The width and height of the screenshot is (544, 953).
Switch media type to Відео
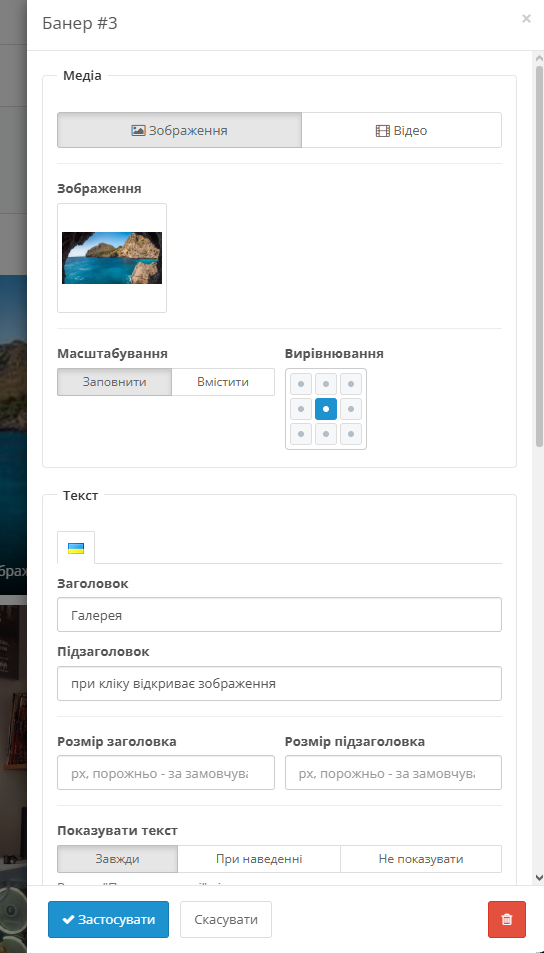point(401,130)
